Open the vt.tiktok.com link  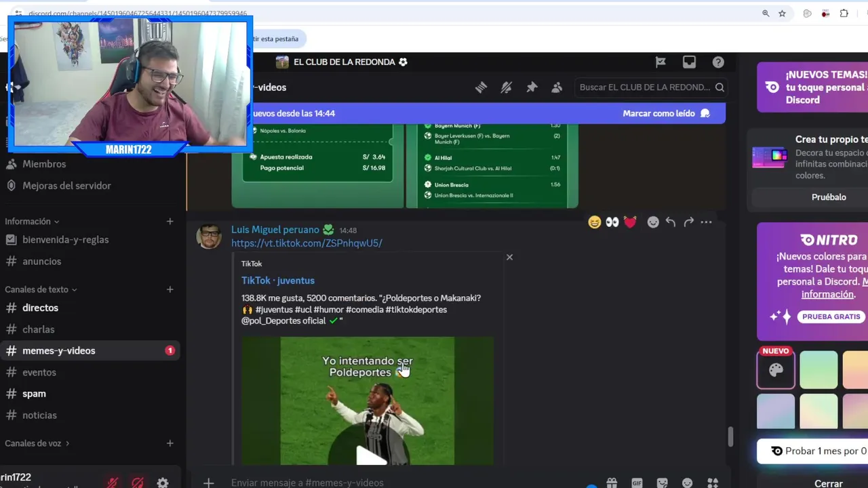point(307,243)
